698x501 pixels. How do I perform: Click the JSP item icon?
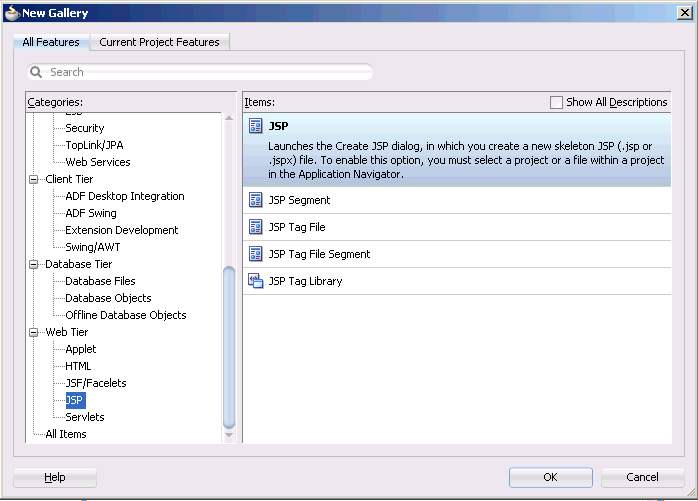coord(256,126)
